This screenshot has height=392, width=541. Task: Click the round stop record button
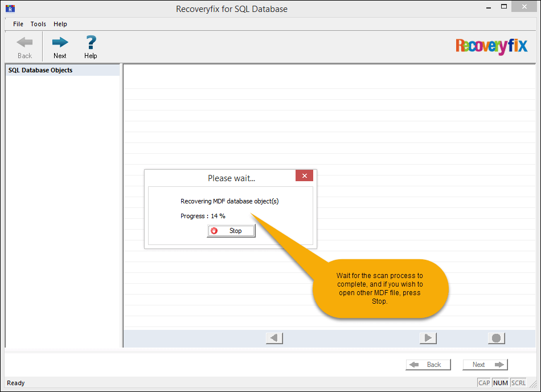[496, 338]
